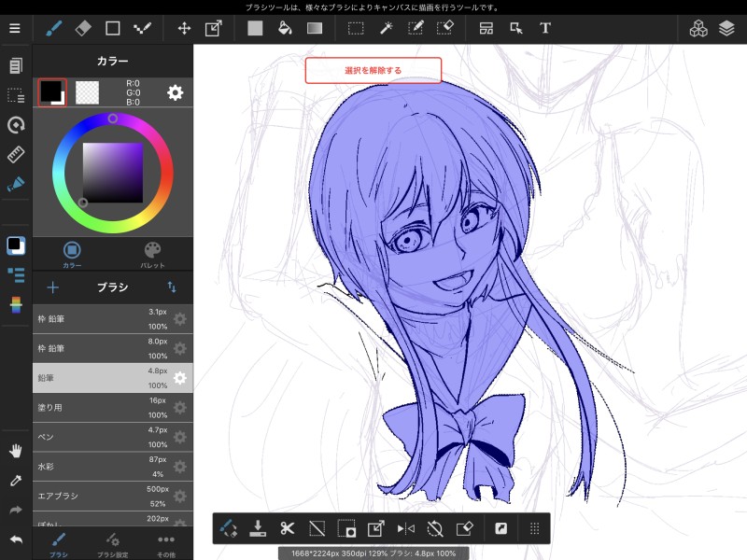Open the Layers panel
Screen dimensions: 747x560
tap(726, 28)
